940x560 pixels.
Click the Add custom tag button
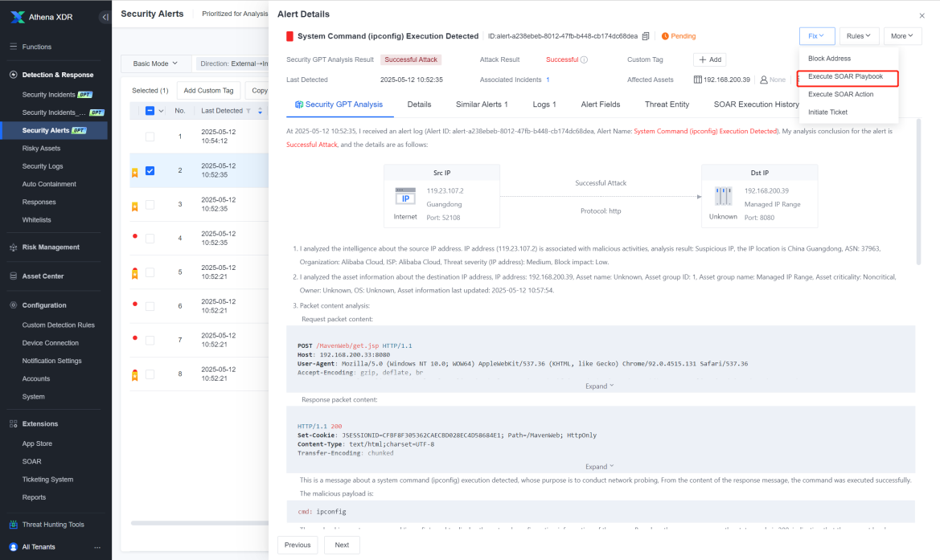[x=710, y=60]
